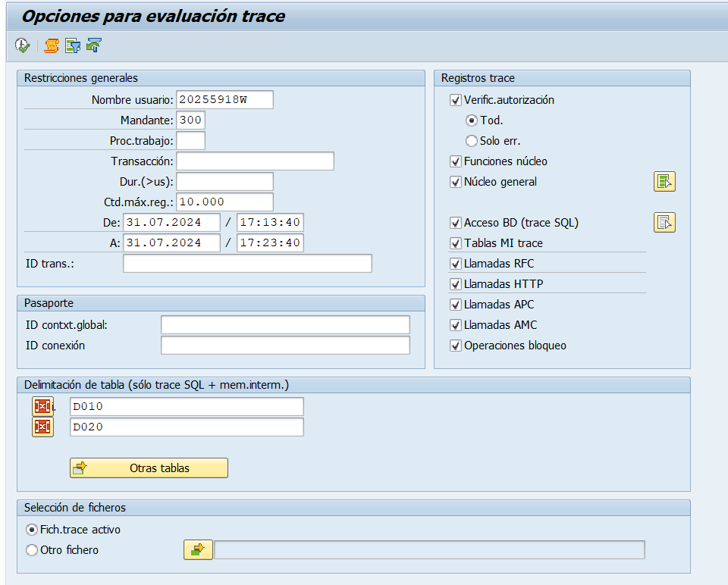Select the Solo err. radio button
Screen dimensions: 728x585
[472, 141]
